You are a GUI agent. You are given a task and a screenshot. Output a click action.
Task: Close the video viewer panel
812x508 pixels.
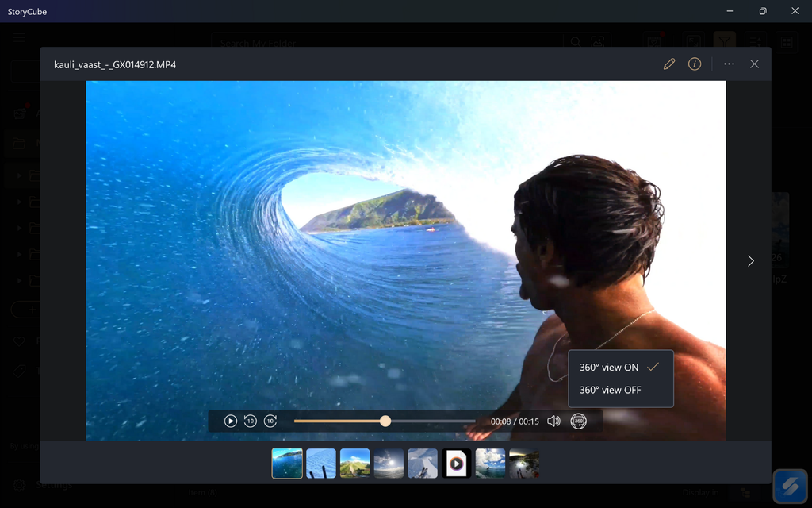point(754,64)
